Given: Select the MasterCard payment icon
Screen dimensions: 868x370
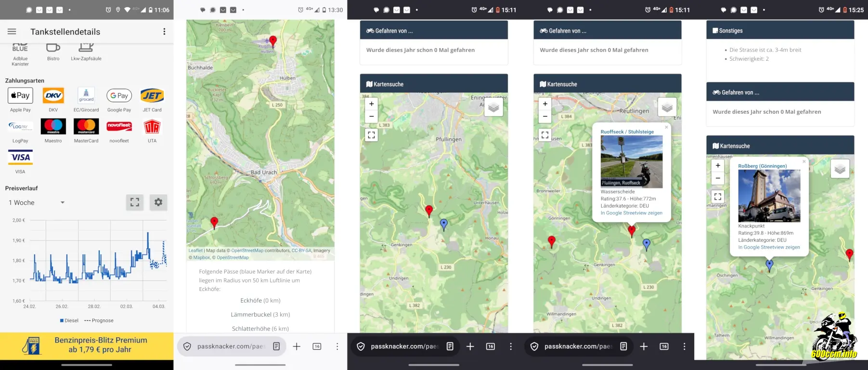Looking at the screenshot, I should (x=86, y=126).
